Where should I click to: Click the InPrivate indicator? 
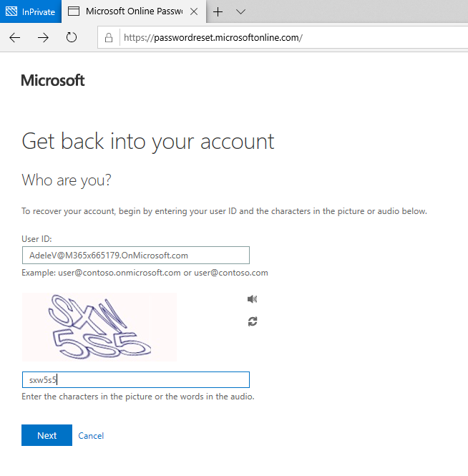[31, 11]
